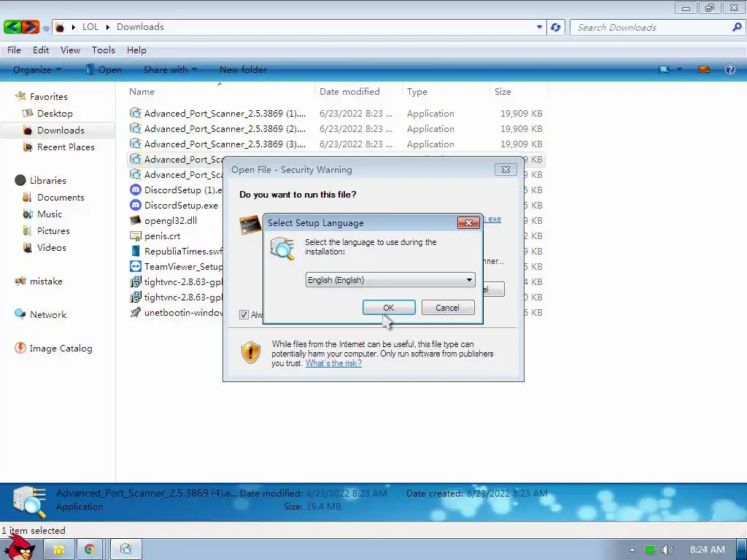The image size is (747, 560).
Task: Open the Chrome taskbar icon
Action: click(x=90, y=549)
